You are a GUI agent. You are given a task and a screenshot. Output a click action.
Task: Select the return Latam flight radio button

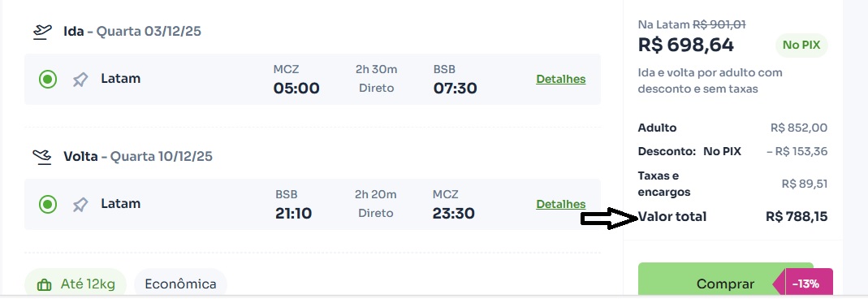tap(48, 205)
